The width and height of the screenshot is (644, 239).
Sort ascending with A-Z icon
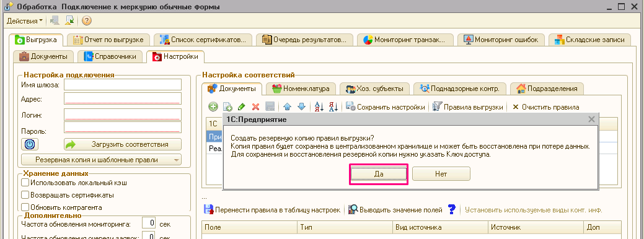(x=319, y=107)
